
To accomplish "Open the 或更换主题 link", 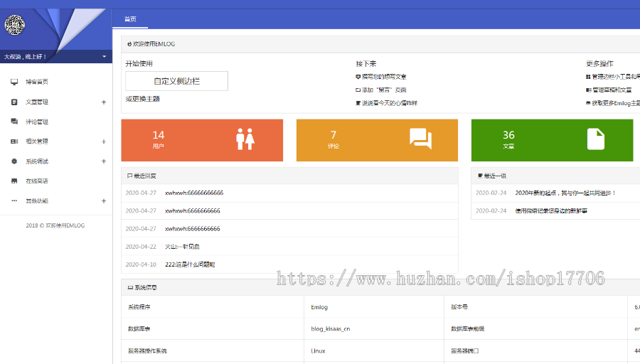I will (x=142, y=99).
